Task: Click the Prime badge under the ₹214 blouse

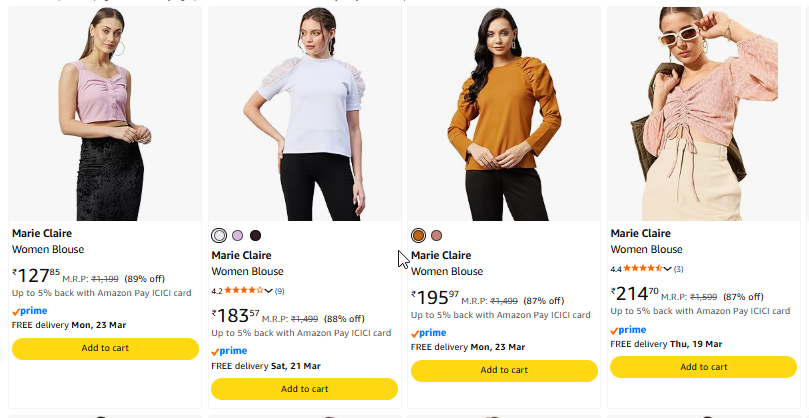Action: coord(628,330)
